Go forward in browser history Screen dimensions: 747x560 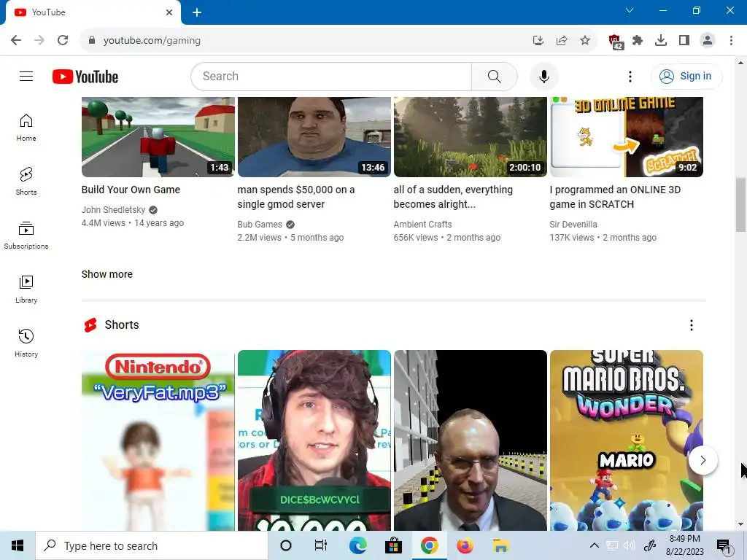click(39, 41)
